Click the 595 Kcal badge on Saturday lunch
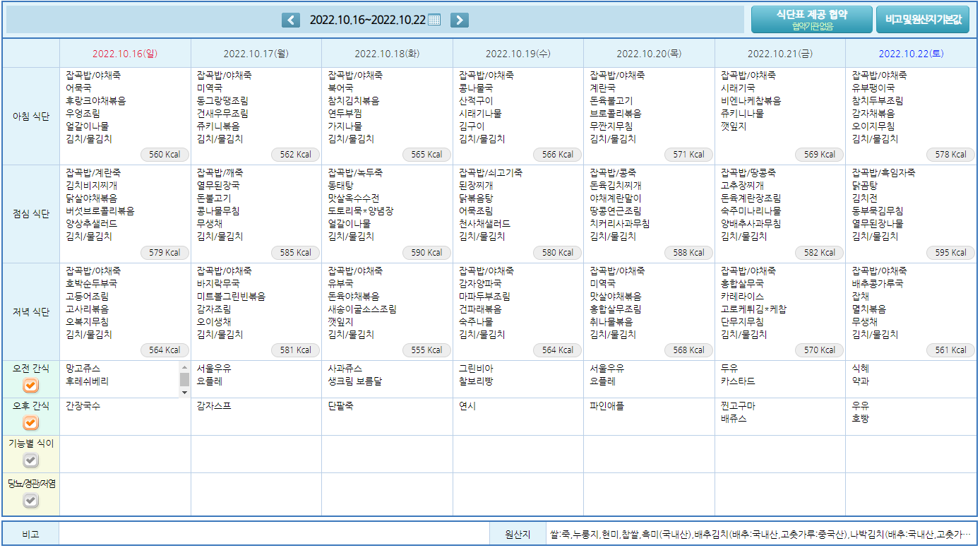The height and width of the screenshot is (548, 980). coord(951,252)
